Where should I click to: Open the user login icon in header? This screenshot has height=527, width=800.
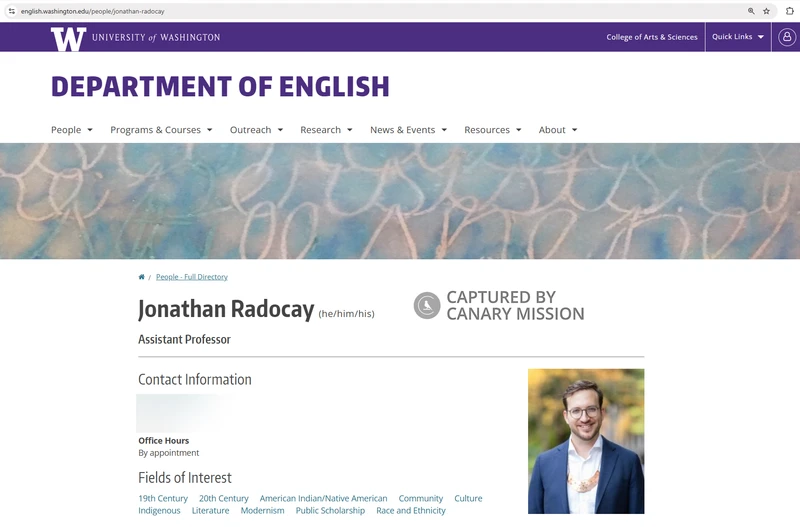pos(787,37)
